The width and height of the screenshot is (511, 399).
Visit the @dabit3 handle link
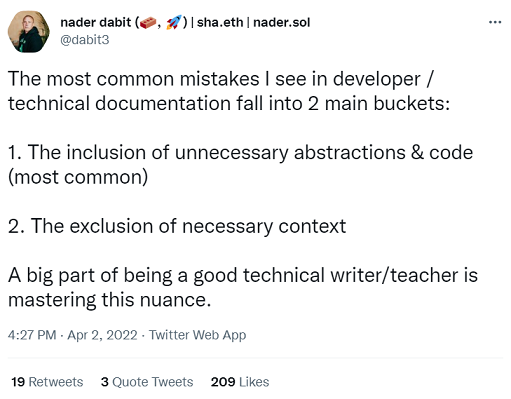[85, 40]
